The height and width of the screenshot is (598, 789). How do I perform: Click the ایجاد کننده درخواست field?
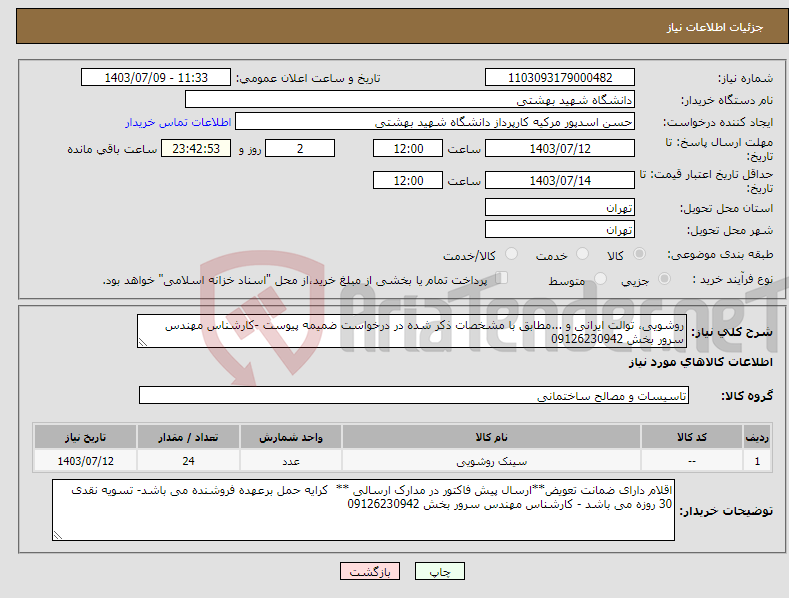pyautogui.click(x=435, y=121)
